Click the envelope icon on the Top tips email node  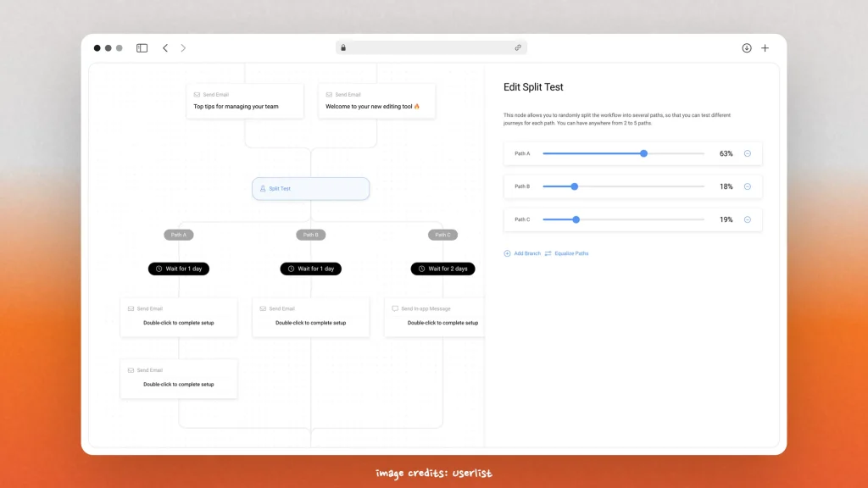coord(197,95)
